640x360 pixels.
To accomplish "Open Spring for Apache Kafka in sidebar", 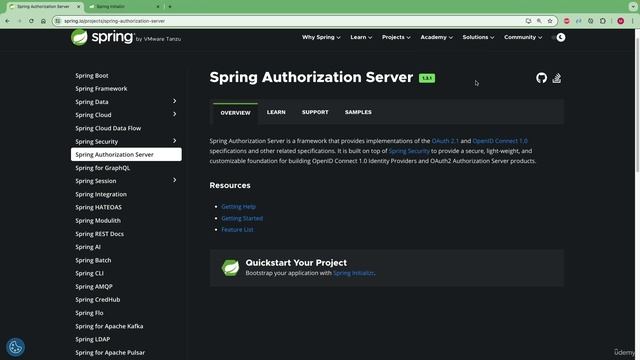I will 109,326.
